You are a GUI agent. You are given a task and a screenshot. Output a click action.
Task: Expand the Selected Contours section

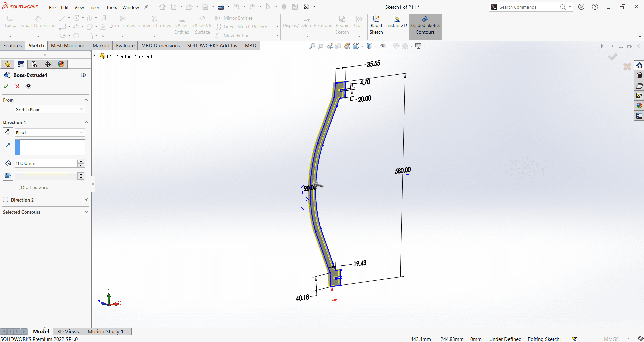pyautogui.click(x=86, y=212)
